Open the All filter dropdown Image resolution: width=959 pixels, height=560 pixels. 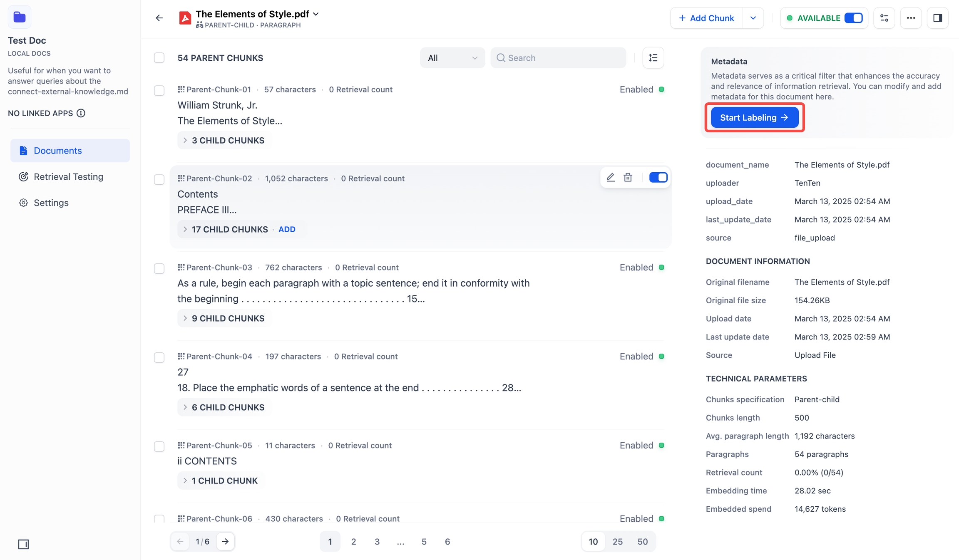(452, 58)
